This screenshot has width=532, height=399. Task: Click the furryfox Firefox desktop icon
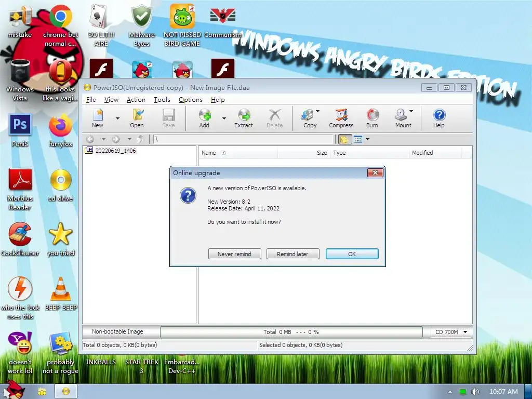(x=60, y=130)
